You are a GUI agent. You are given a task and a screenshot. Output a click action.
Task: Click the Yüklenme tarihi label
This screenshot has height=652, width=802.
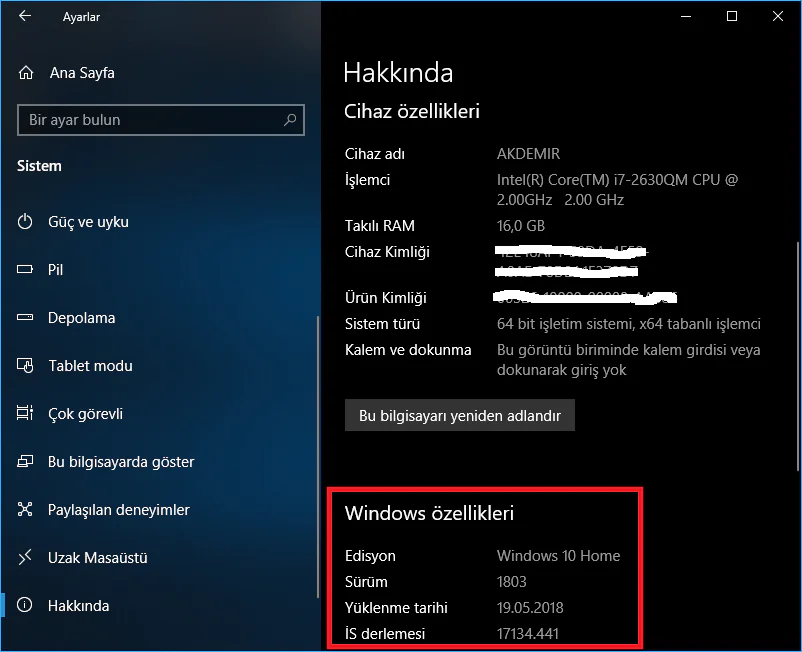[x=396, y=608]
